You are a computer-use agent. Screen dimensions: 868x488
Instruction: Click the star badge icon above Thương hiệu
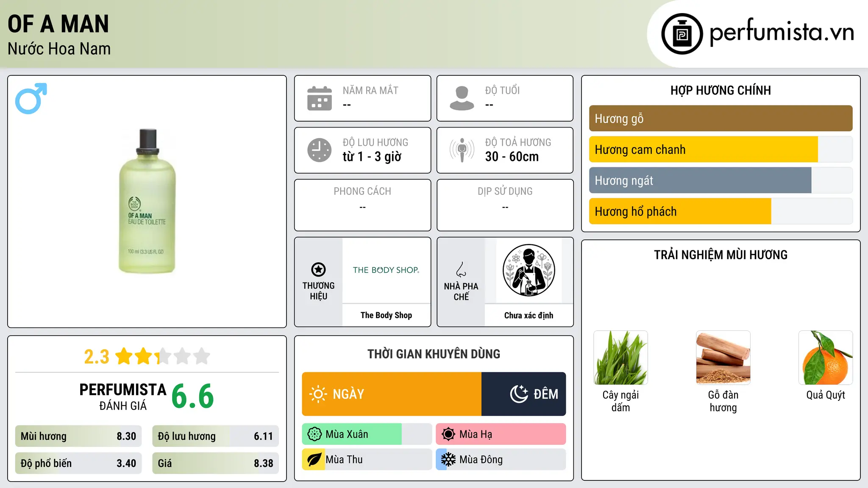tap(318, 269)
